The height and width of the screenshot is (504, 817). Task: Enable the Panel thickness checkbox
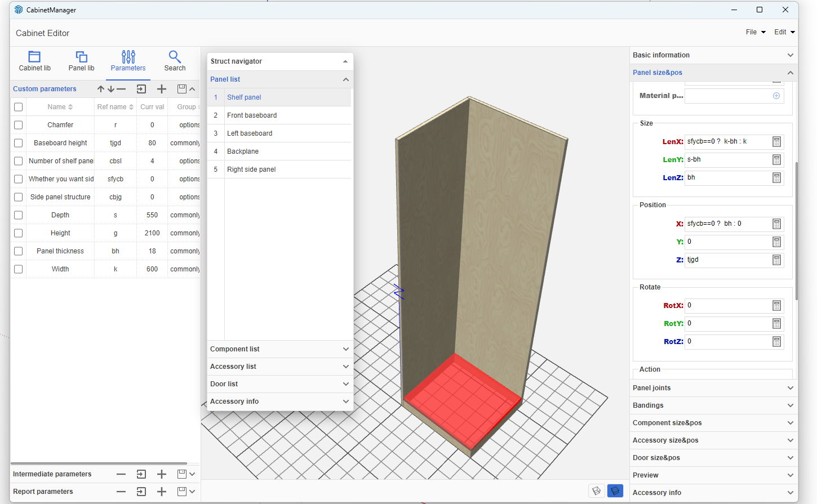pyautogui.click(x=19, y=251)
